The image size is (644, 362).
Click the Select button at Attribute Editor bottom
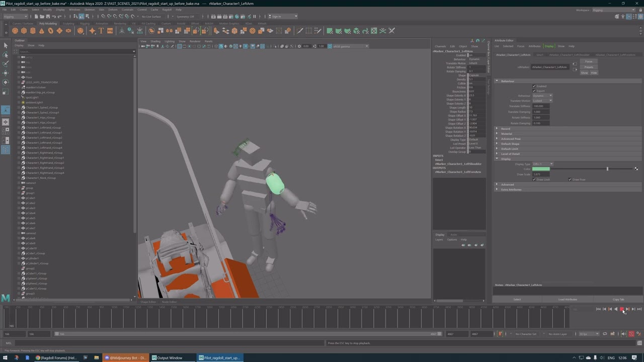coord(517,300)
